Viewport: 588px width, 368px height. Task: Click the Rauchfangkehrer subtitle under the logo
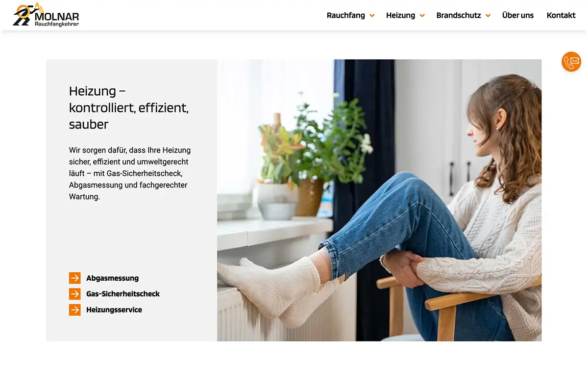(x=57, y=24)
